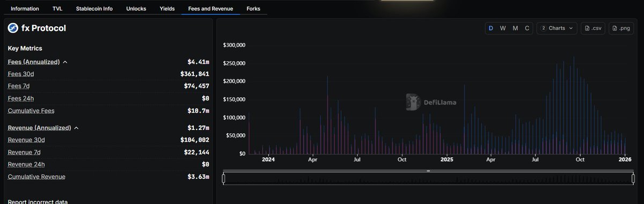The image size is (644, 204).
Task: Click the Revenue annualized value $1.27m
Action: pyautogui.click(x=199, y=128)
